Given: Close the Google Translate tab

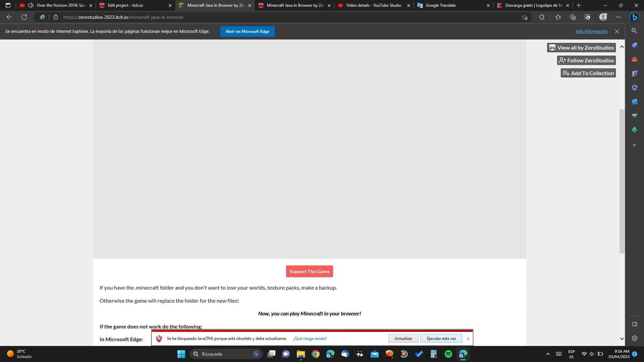Looking at the screenshot, I should (488, 6).
